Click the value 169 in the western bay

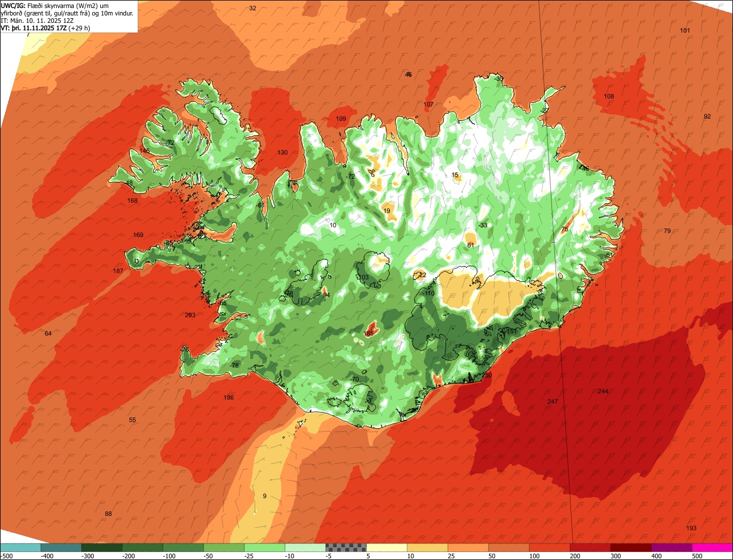138,235
